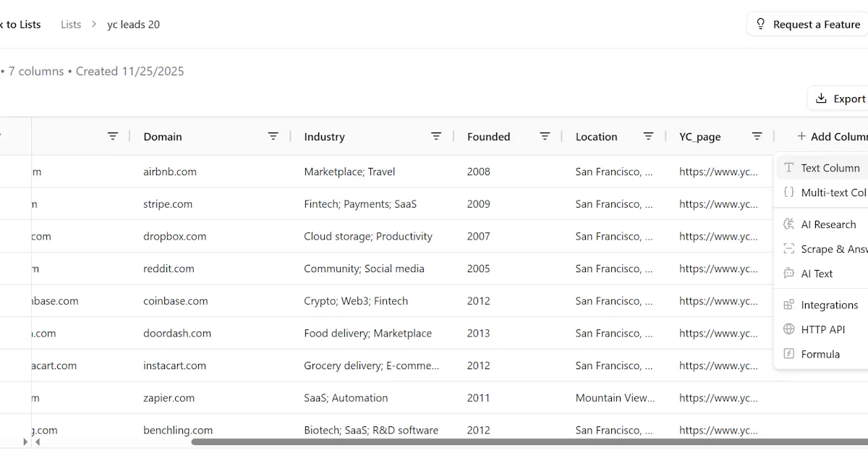Go back to Lists link
Screen dimensions: 868x456
click(20, 24)
